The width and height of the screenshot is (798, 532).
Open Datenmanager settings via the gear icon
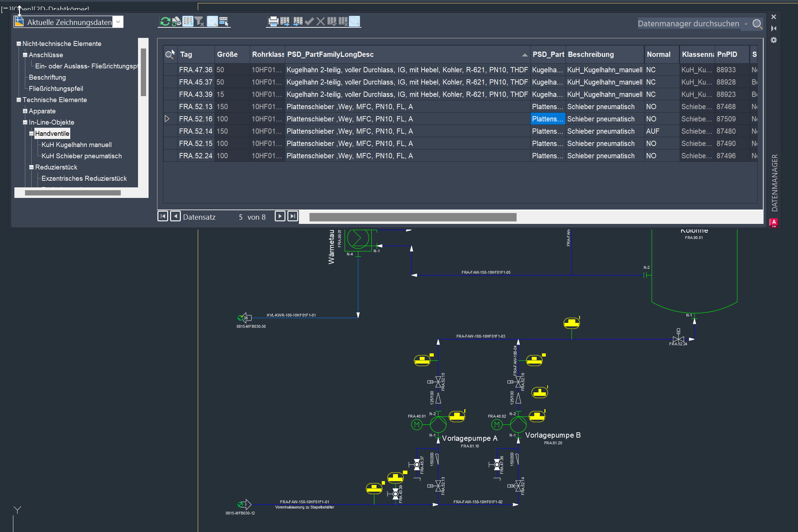(x=774, y=40)
